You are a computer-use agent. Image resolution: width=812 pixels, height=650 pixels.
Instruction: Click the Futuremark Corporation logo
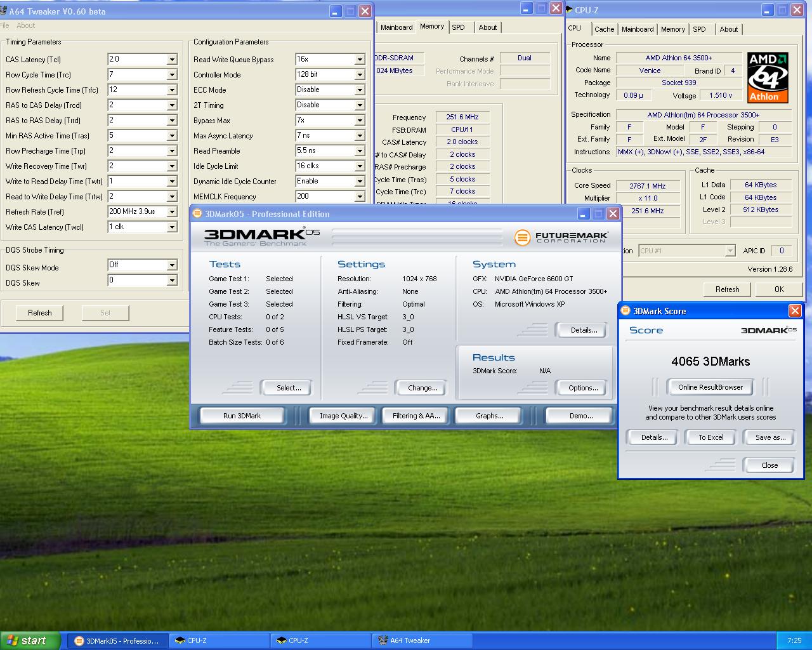pyautogui.click(x=561, y=237)
